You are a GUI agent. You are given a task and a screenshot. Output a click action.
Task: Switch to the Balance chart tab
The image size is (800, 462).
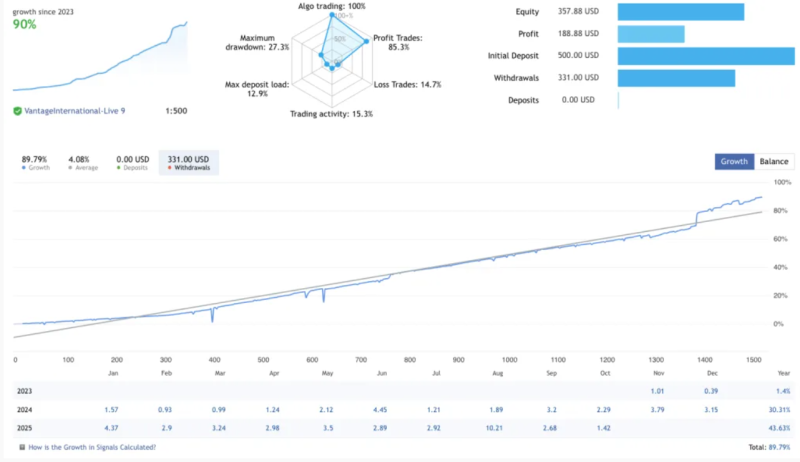(x=773, y=161)
